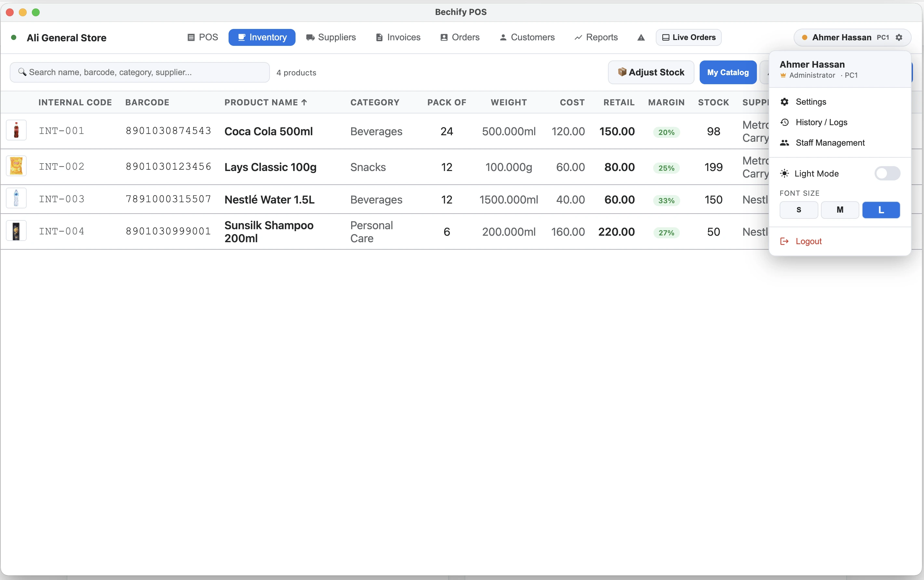Image resolution: width=924 pixels, height=580 pixels.
Task: Click internal code INT-001
Action: (61, 131)
